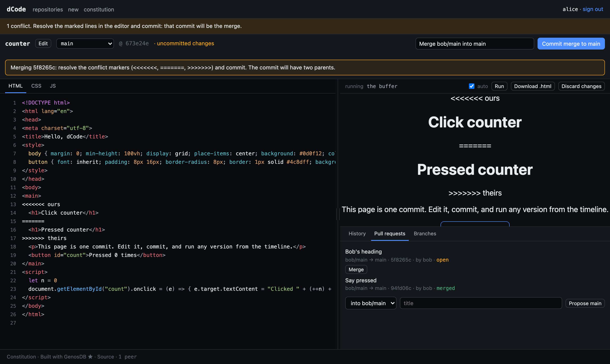Image resolution: width=610 pixels, height=364 pixels.
Task: Open the into bob/main target dropdown
Action: (x=371, y=303)
